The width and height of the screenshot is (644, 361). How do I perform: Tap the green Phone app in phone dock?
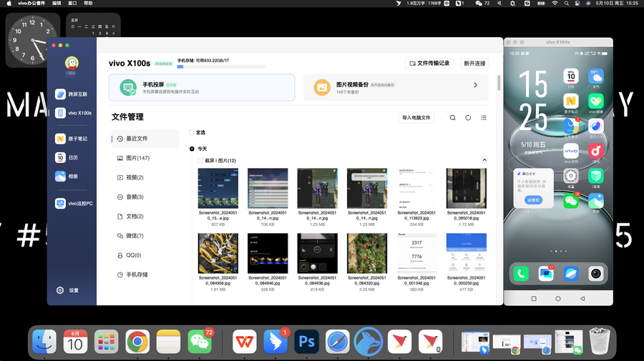(x=521, y=274)
